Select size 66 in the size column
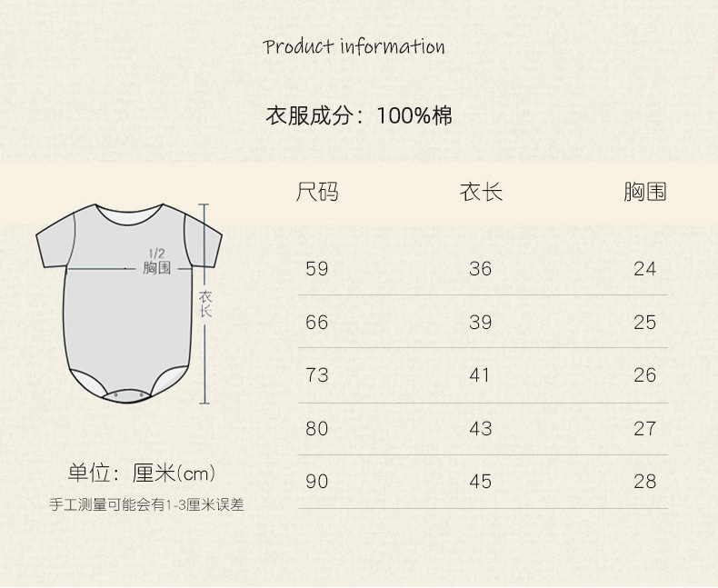Screen dimensions: 718x588 317,323
